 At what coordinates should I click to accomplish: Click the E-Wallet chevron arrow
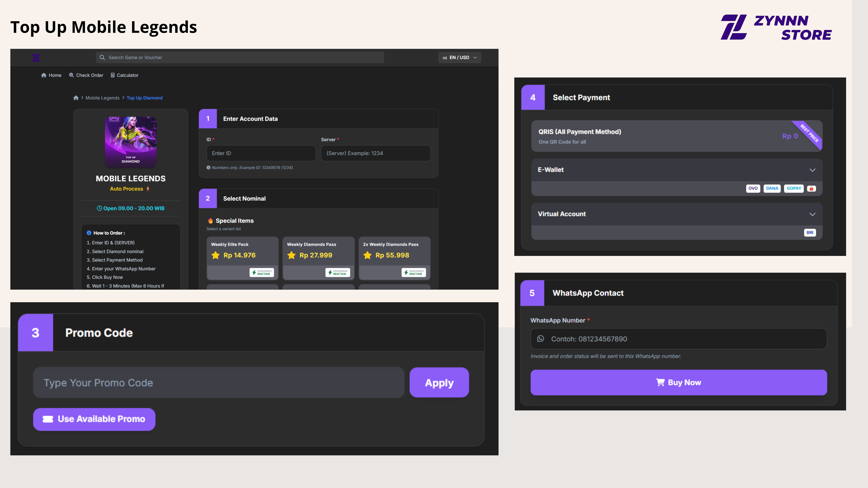[x=812, y=170]
